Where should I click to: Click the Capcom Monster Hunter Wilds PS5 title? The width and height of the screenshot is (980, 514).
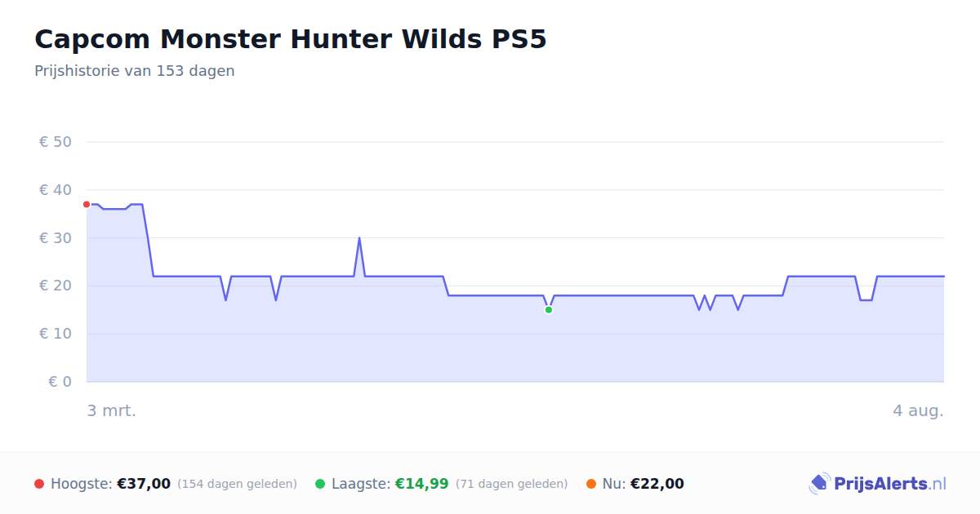click(291, 39)
